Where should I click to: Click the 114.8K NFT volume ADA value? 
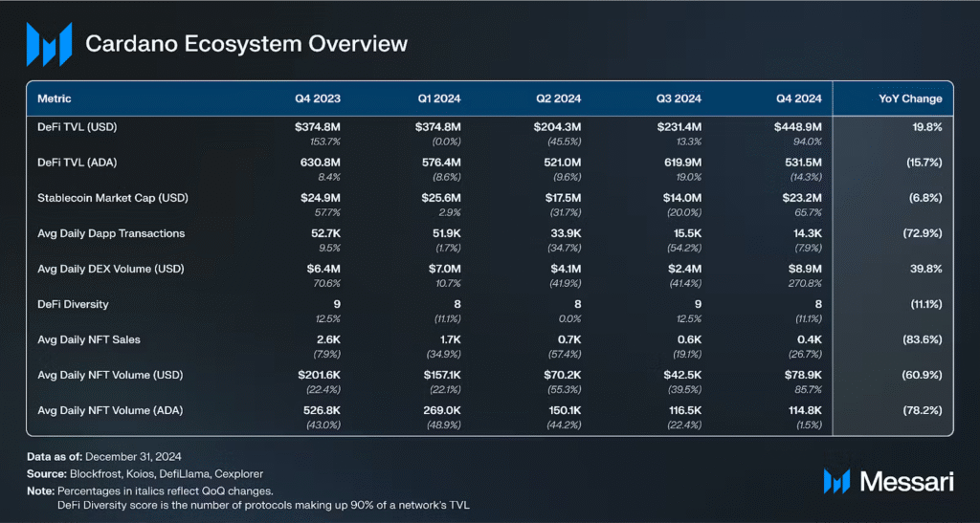pyautogui.click(x=804, y=411)
